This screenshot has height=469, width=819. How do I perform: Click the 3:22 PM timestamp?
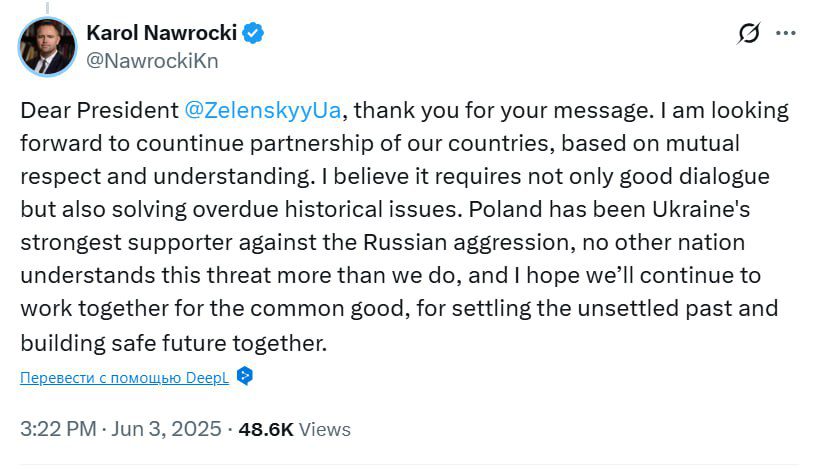(x=56, y=429)
